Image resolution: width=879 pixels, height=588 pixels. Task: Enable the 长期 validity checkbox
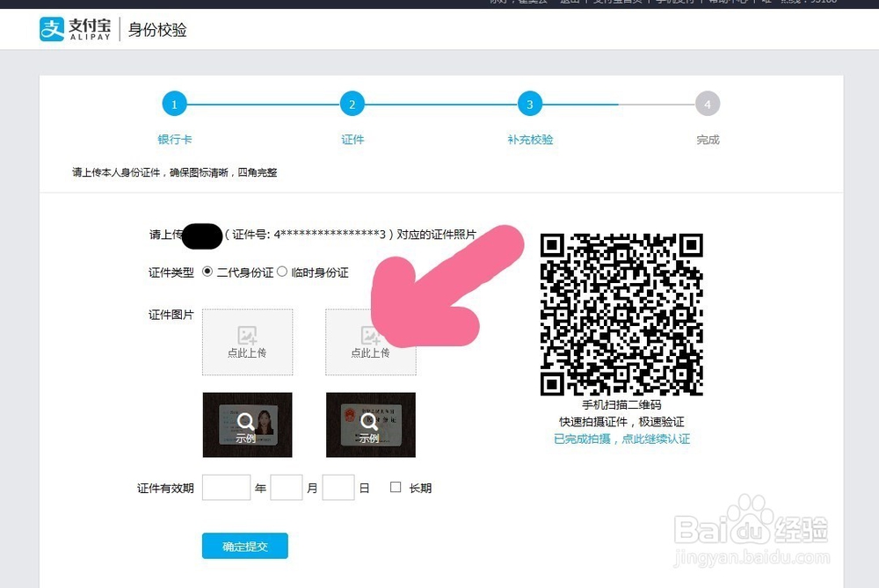click(x=396, y=487)
